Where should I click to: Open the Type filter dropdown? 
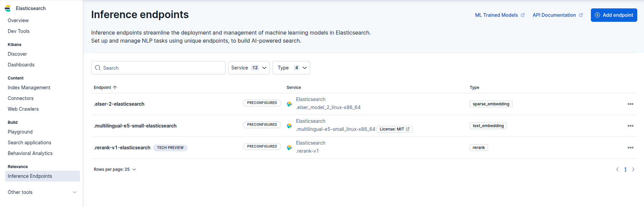291,68
